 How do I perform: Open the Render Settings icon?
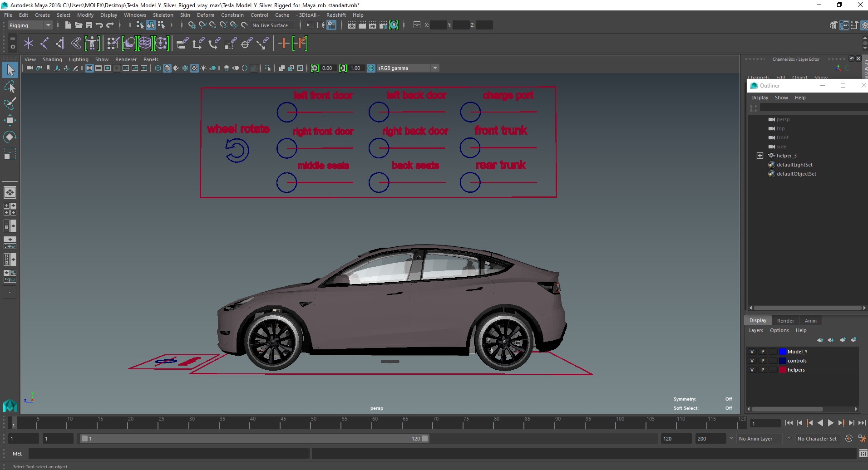(383, 25)
